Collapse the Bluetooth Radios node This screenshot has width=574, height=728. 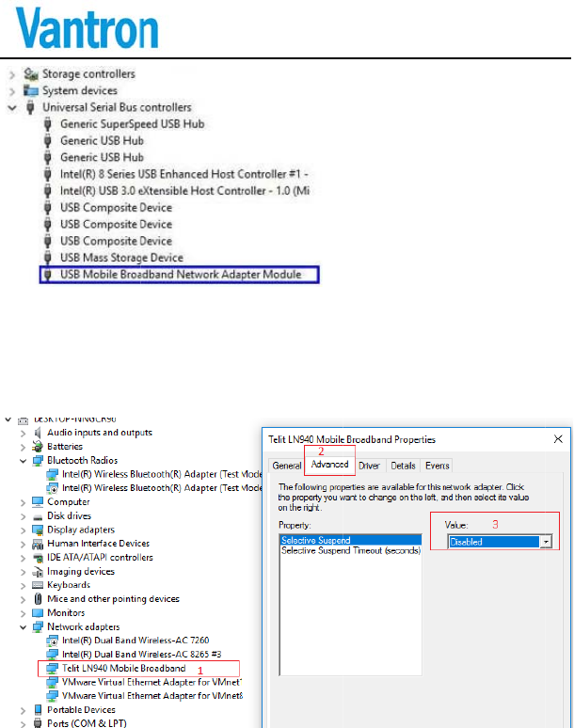(23, 461)
